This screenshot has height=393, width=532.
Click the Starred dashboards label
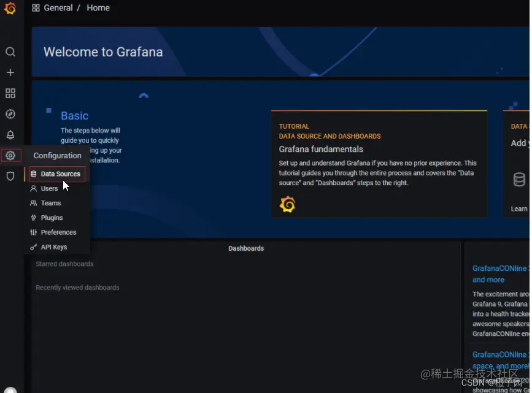coord(64,264)
